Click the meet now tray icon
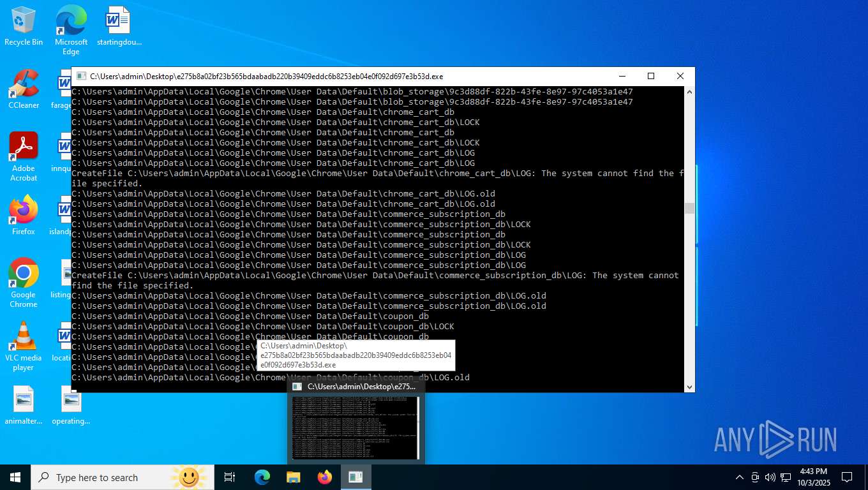Screen dimensions: 868x490 click(x=755, y=477)
